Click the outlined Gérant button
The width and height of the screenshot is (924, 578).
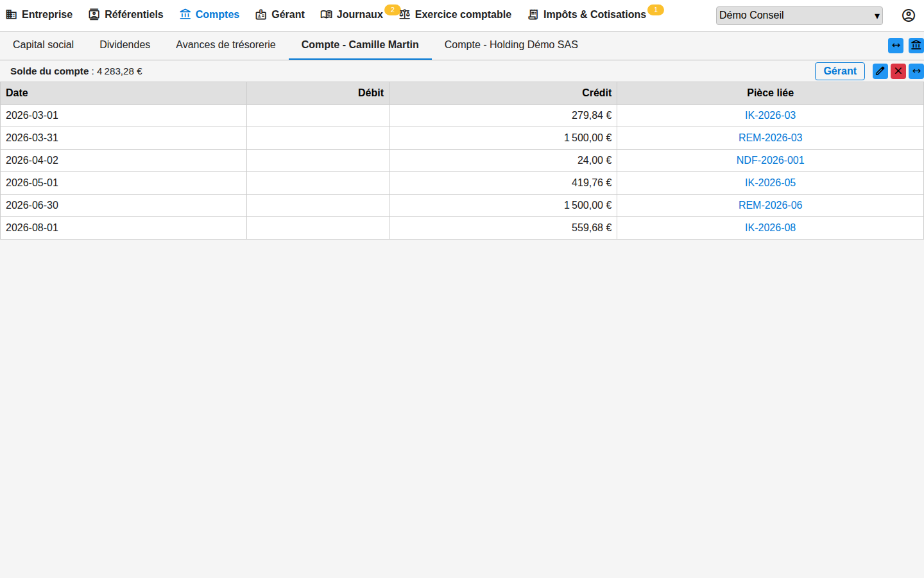pyautogui.click(x=840, y=71)
